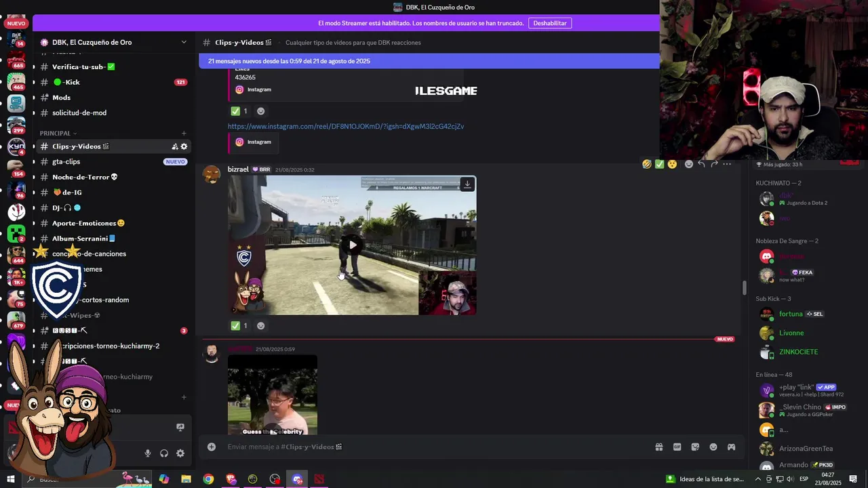Play the bizrael GTA video

[x=352, y=245]
